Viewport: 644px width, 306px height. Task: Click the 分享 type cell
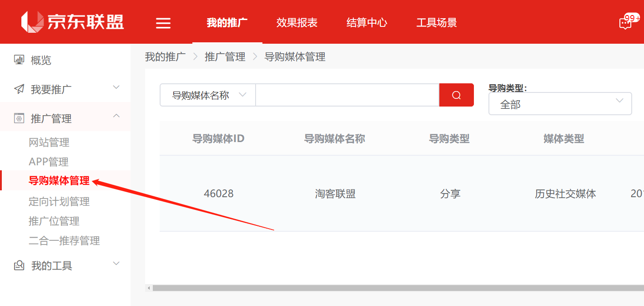(x=450, y=194)
